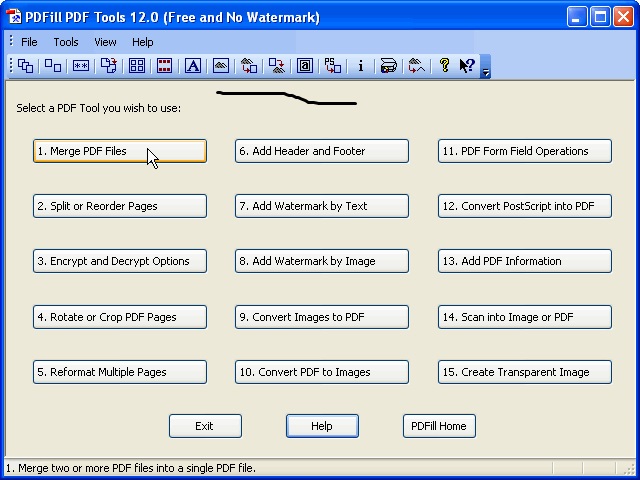Click '9. Convert Images to PDF' button
640x480 pixels.
coord(322,317)
